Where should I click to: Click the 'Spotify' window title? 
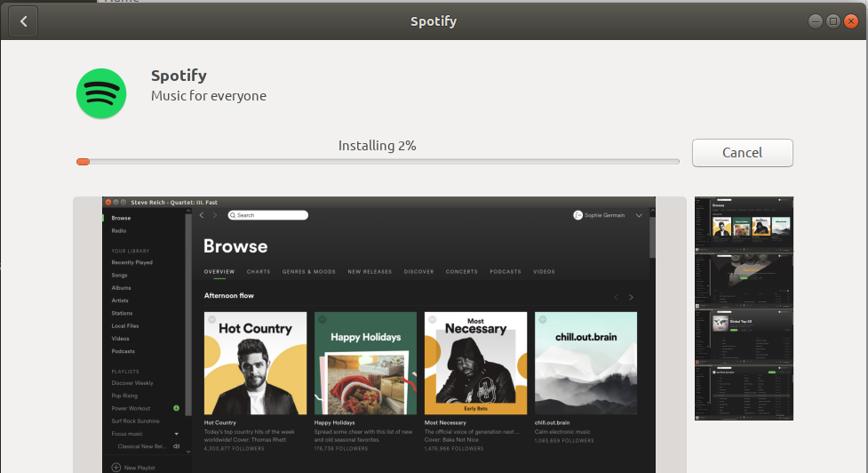point(434,21)
